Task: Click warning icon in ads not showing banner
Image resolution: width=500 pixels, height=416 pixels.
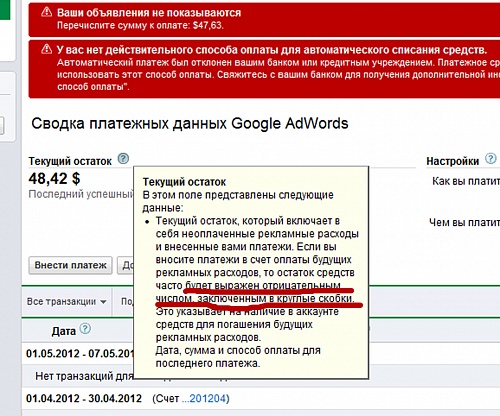Action: [46, 13]
